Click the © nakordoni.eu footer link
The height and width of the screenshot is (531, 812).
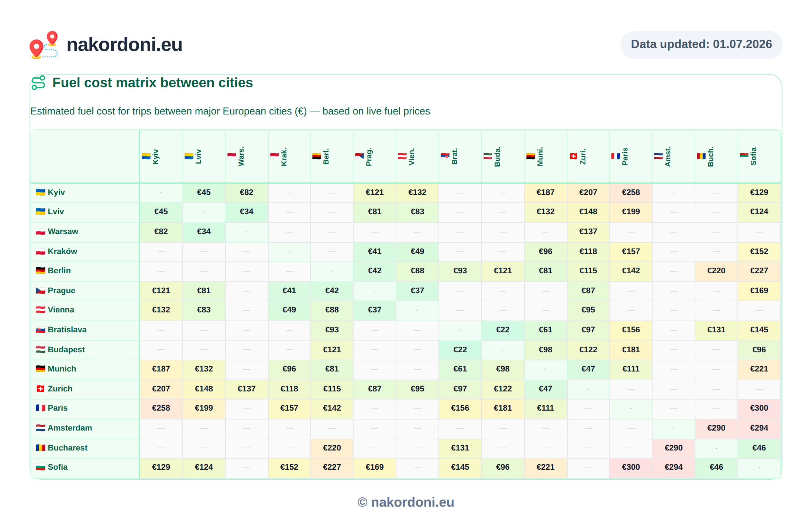pos(406,502)
